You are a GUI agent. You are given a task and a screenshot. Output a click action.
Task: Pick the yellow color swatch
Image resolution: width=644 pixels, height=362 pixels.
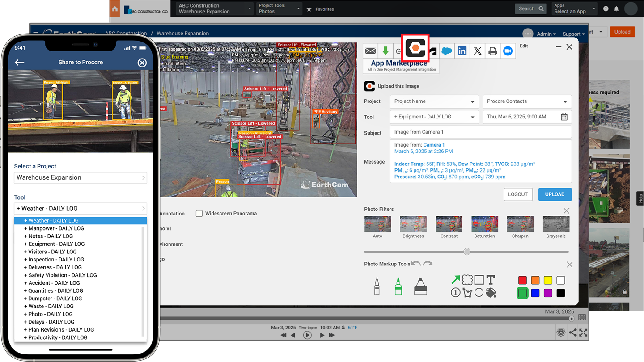tap(548, 280)
